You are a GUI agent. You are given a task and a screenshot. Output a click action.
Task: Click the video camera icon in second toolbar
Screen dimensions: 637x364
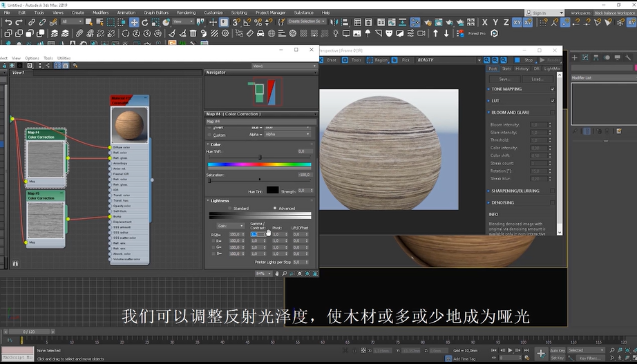pos(421,33)
